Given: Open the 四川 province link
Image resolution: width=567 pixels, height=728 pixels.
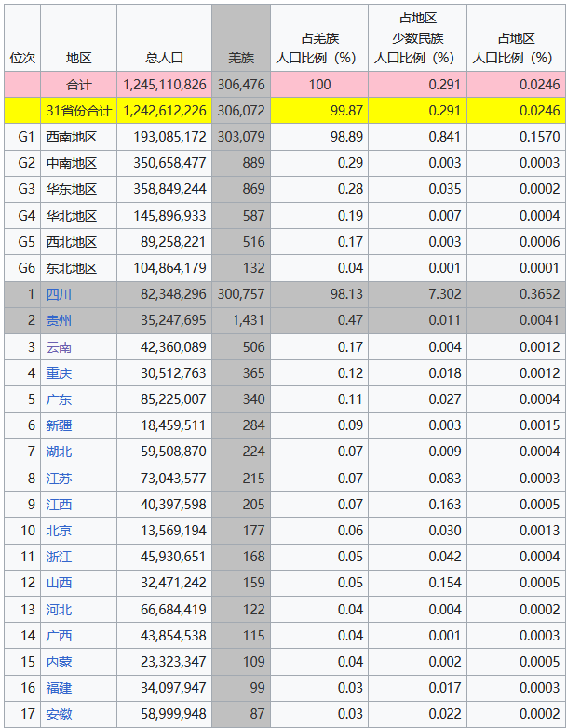Looking at the screenshot, I should (59, 294).
